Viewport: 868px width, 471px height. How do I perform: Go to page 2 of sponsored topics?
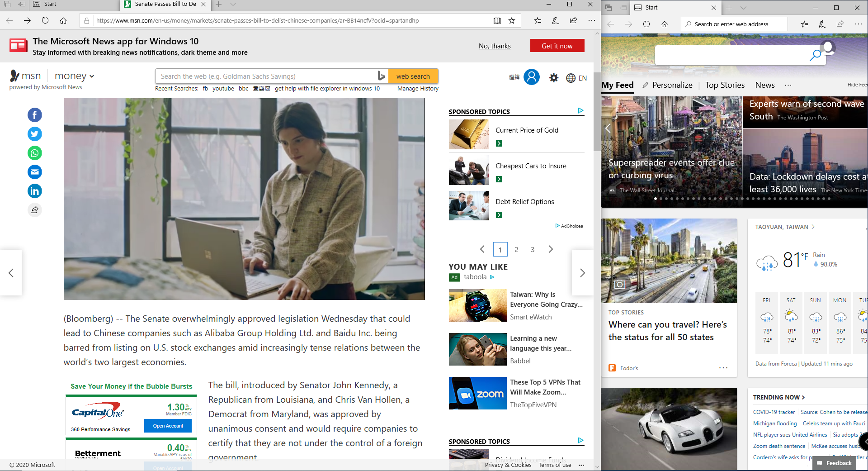[x=516, y=249]
